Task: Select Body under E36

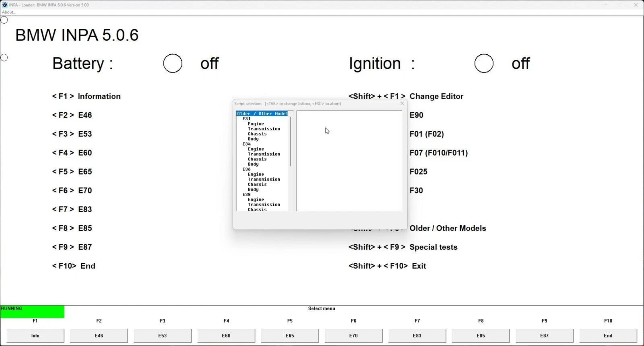Action: (x=253, y=189)
